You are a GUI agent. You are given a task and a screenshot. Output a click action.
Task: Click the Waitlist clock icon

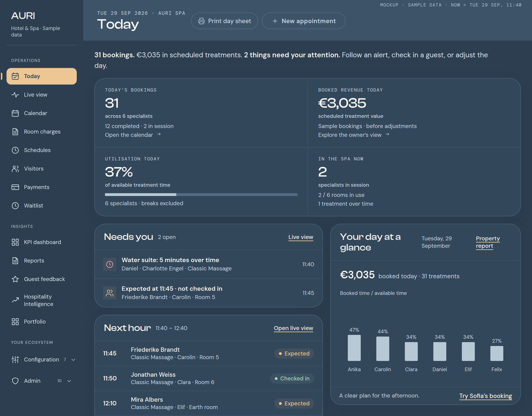click(15, 205)
